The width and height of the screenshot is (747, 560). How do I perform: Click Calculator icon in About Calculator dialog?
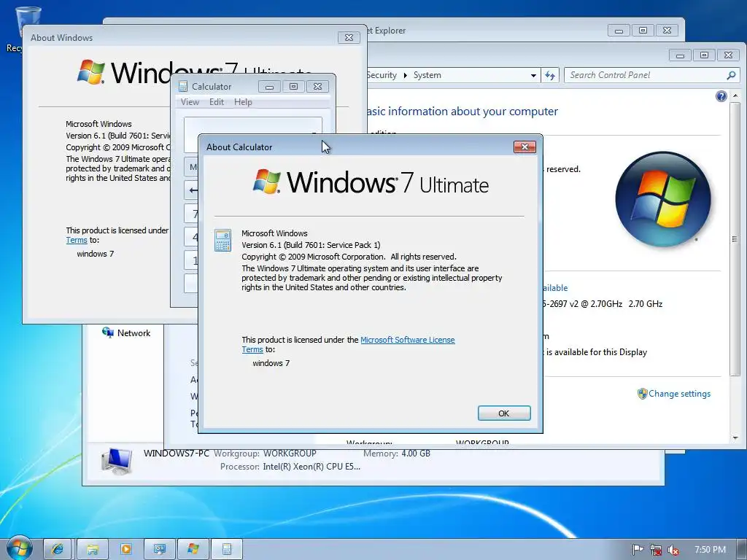223,241
